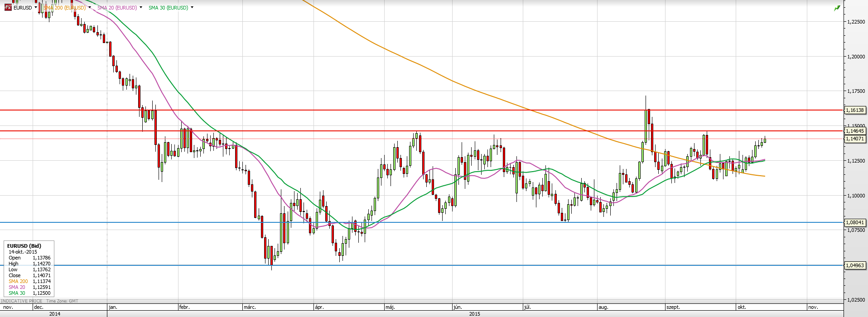The height and width of the screenshot is (317, 868).
Task: Click the 'aug.' month label on time axis
Action: (x=603, y=307)
